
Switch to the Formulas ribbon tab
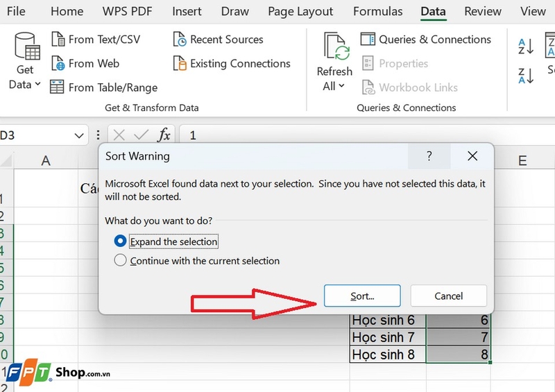coord(377,11)
